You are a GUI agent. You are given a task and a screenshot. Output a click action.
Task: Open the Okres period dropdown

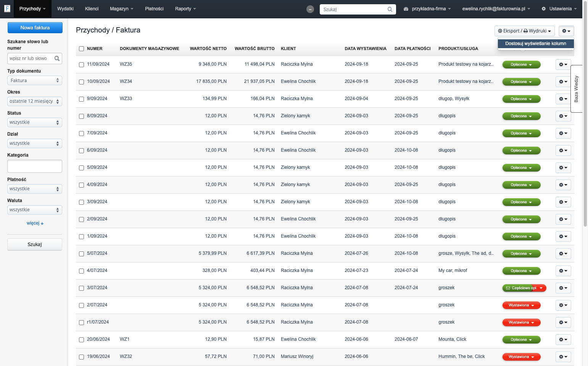click(35, 102)
